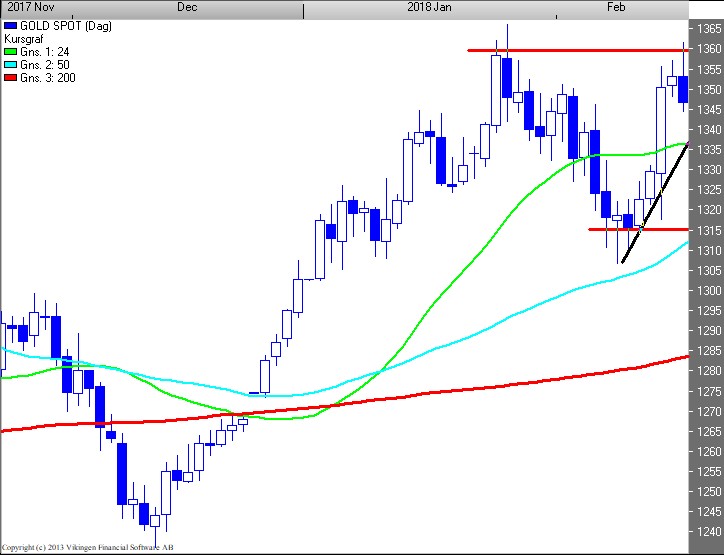This screenshot has width=724, height=555.
Task: Select the 'Dec' time axis label
Action: click(x=187, y=7)
